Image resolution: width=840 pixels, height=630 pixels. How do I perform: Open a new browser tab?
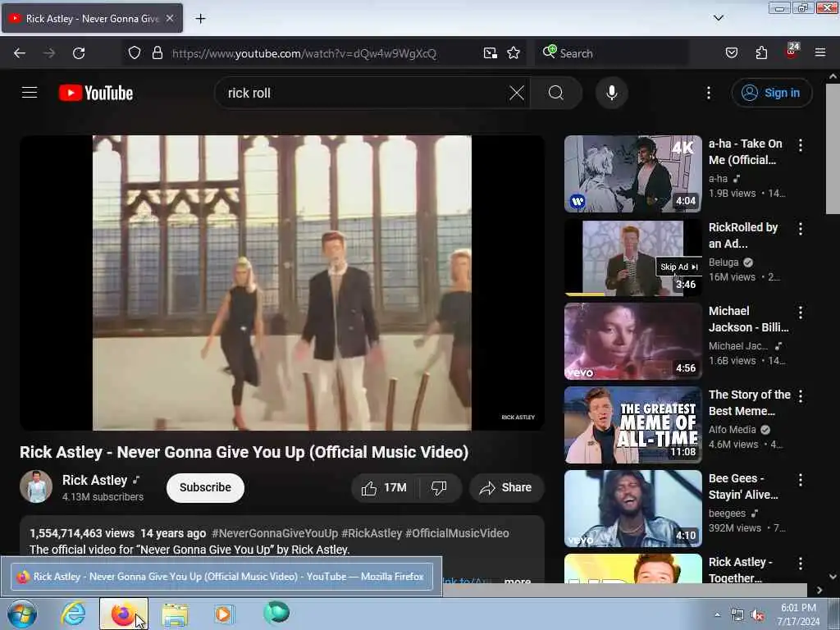pyautogui.click(x=200, y=19)
